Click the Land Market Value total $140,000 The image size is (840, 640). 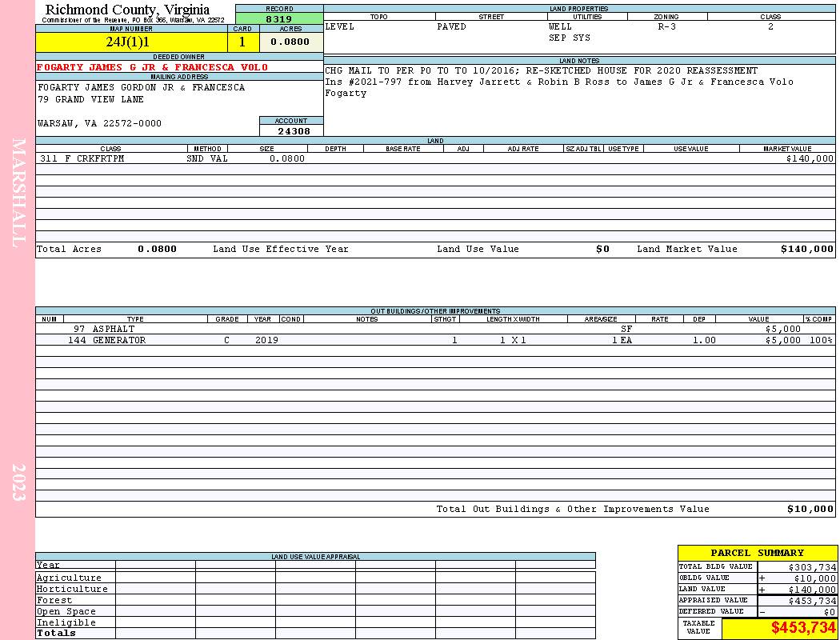pos(806,249)
